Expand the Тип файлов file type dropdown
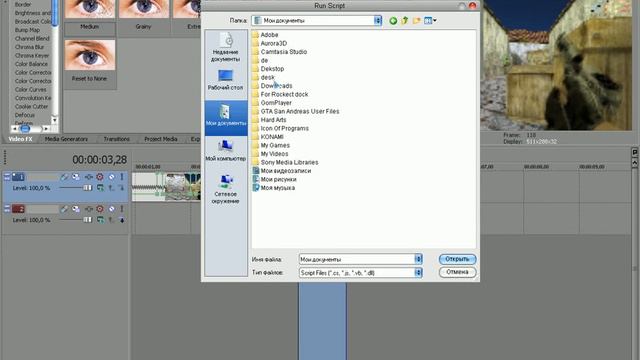This screenshot has height=360, width=640. 418,273
